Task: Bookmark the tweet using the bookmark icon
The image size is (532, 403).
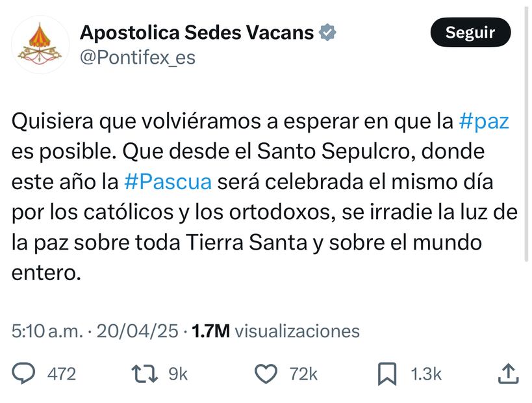Action: (x=386, y=374)
